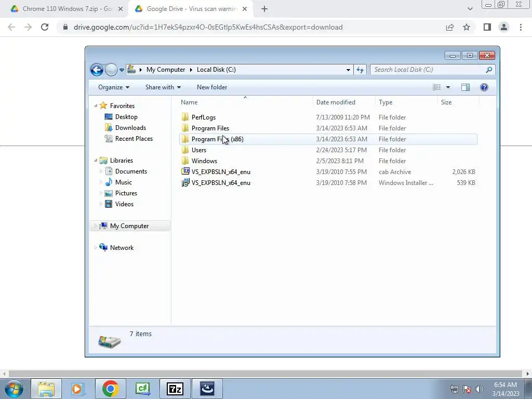Expand the Pictures library node
The width and height of the screenshot is (532, 399).
(x=101, y=193)
